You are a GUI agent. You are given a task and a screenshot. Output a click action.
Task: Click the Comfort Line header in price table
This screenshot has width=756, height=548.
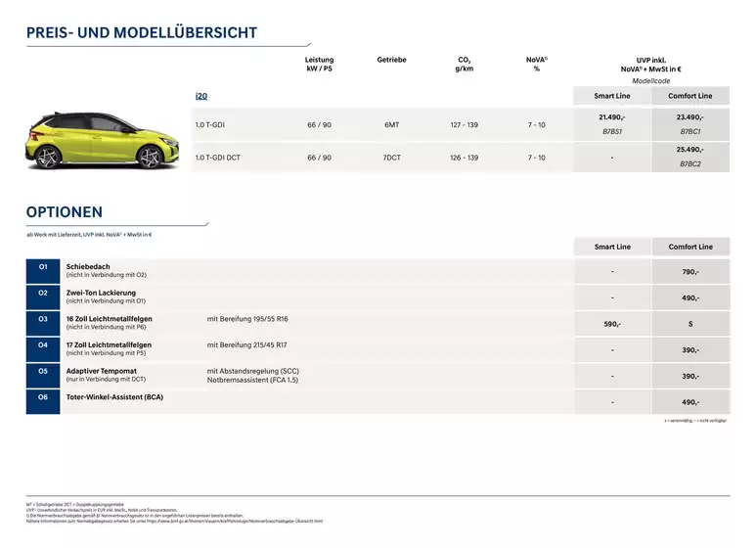[x=689, y=96]
